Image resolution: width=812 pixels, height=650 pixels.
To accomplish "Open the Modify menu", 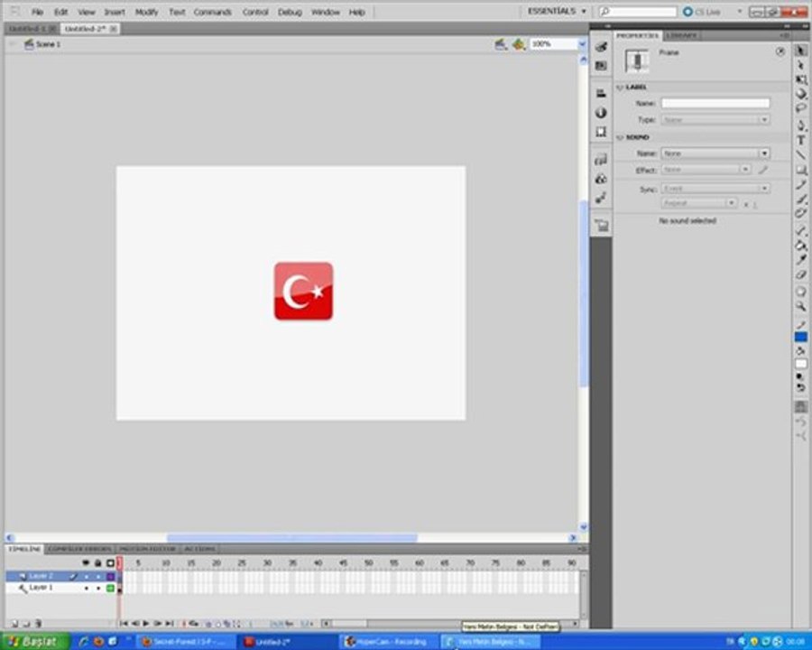I will 146,13.
